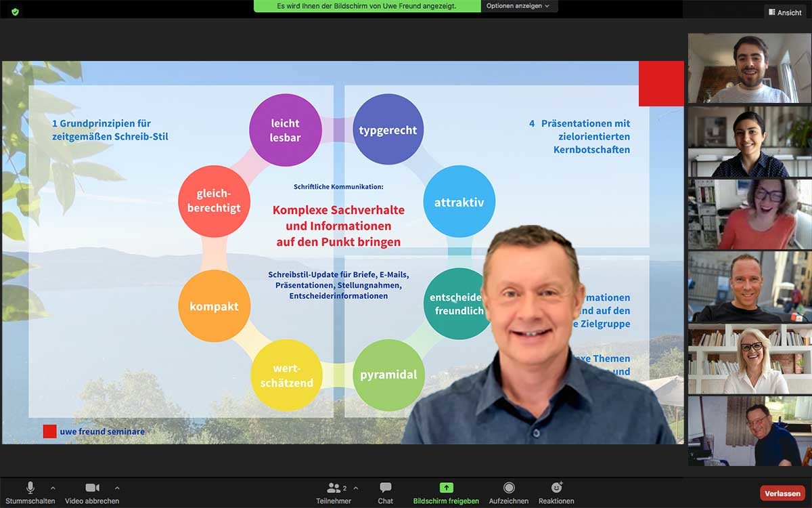The width and height of the screenshot is (812, 508).
Task: Click the green screen-sharing notification banner
Action: point(367,6)
